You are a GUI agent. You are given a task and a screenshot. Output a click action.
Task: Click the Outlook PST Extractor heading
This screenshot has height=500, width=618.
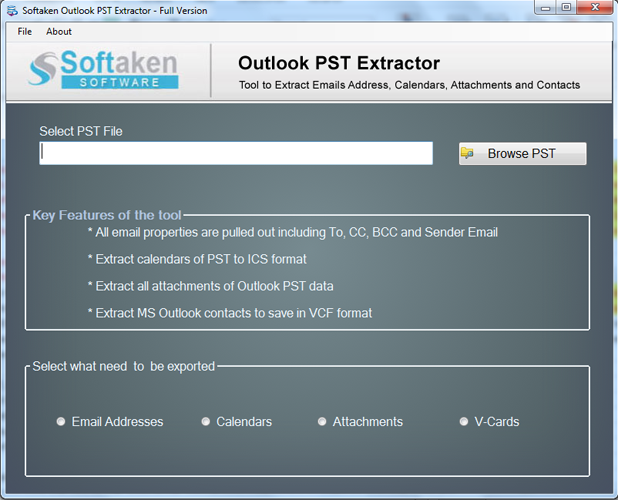(x=339, y=63)
